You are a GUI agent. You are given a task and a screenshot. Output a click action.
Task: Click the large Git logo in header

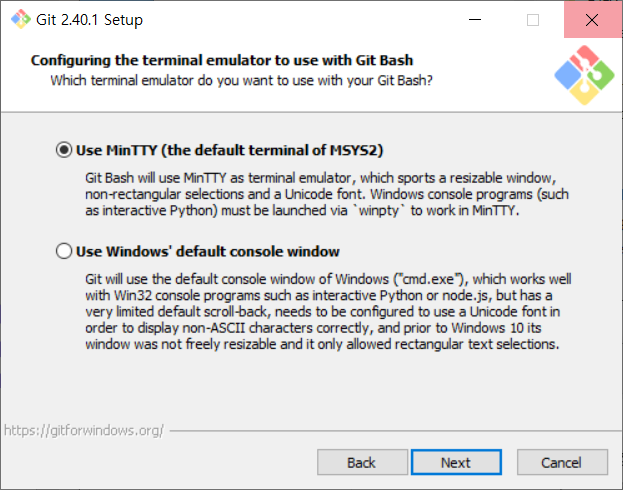pyautogui.click(x=584, y=75)
